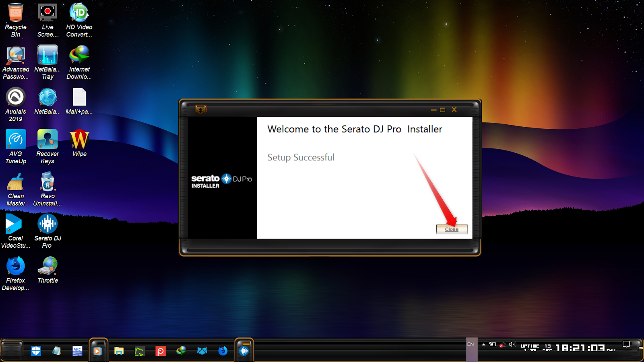Open File Explorer from the taskbar
This screenshot has height=362, width=644.
click(x=119, y=351)
